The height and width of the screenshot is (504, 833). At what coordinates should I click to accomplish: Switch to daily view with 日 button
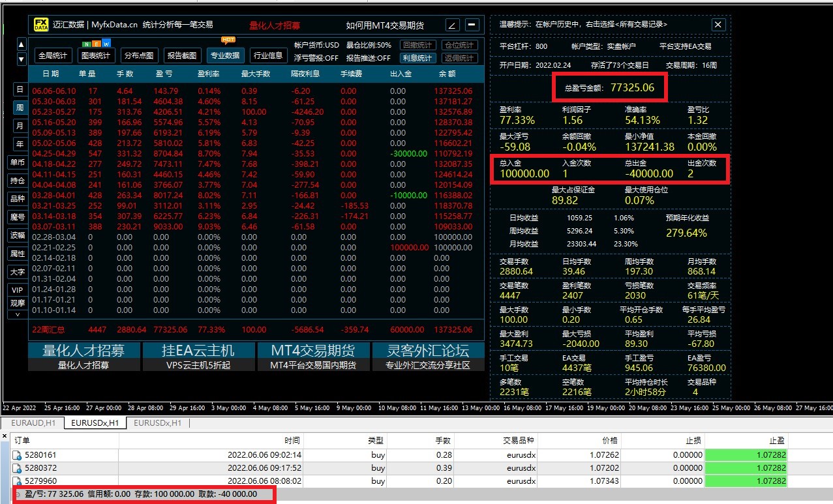point(20,89)
